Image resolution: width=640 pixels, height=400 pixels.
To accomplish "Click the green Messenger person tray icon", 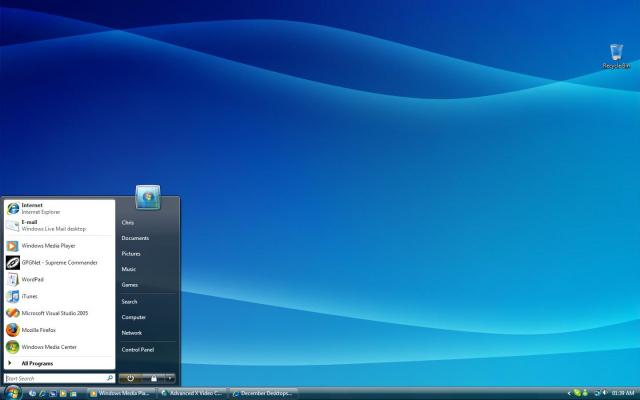I will (585, 392).
